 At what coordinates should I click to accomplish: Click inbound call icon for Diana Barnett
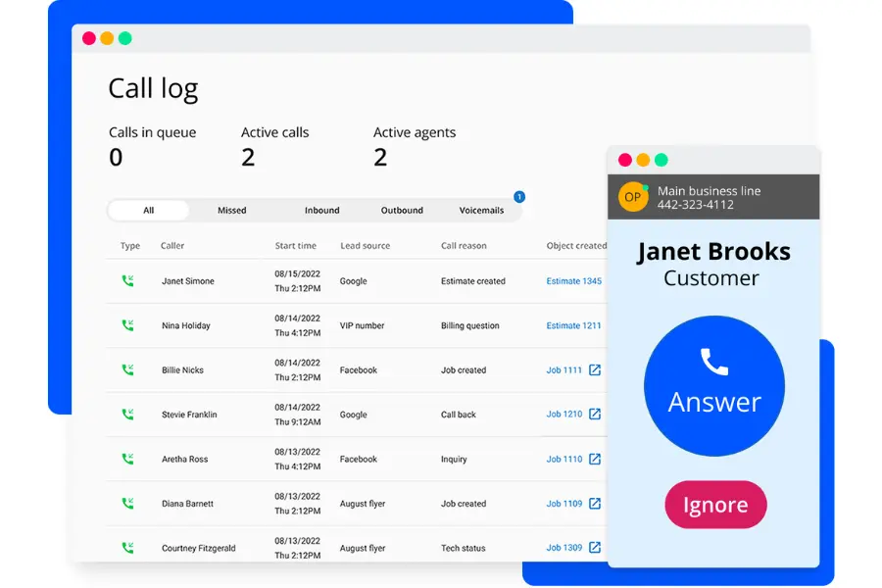coord(127,503)
